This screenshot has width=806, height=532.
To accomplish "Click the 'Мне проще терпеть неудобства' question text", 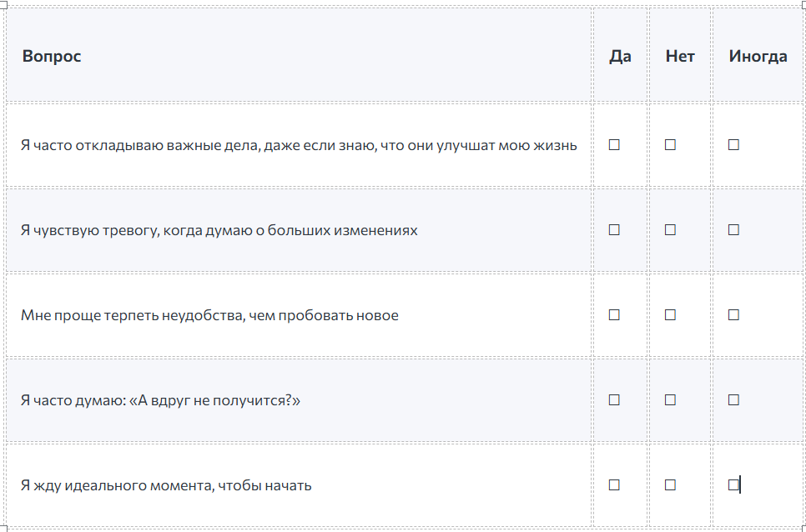I will 209,315.
